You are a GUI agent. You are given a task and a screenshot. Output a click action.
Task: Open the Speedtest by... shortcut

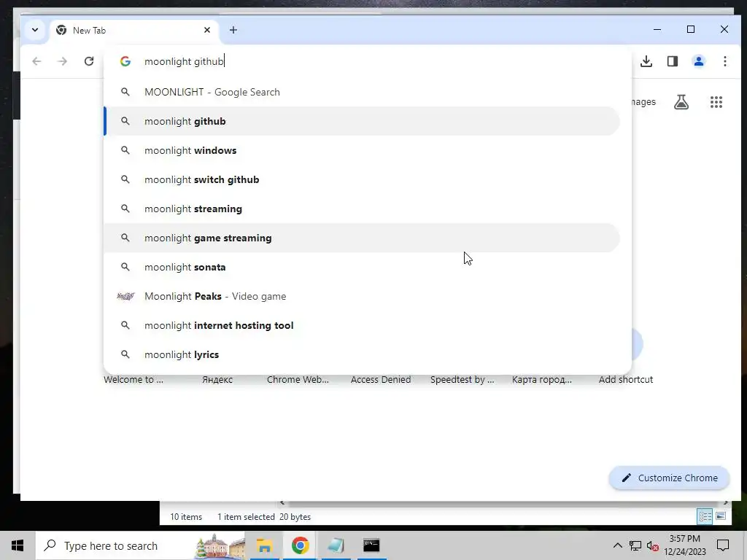(462, 379)
